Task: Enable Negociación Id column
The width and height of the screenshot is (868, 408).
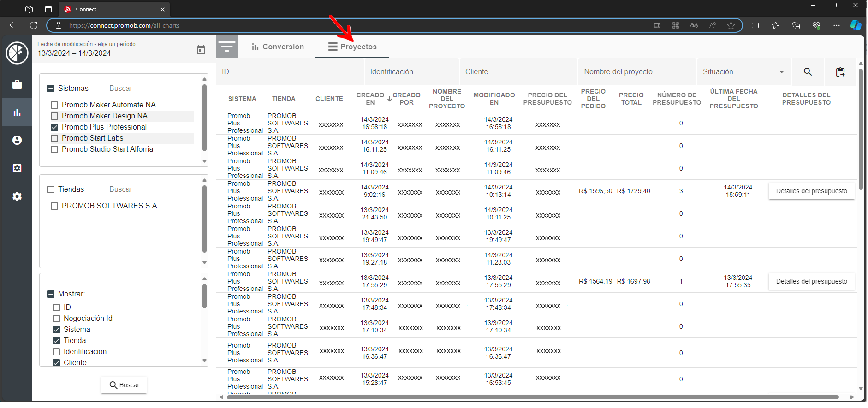Action: [56, 319]
